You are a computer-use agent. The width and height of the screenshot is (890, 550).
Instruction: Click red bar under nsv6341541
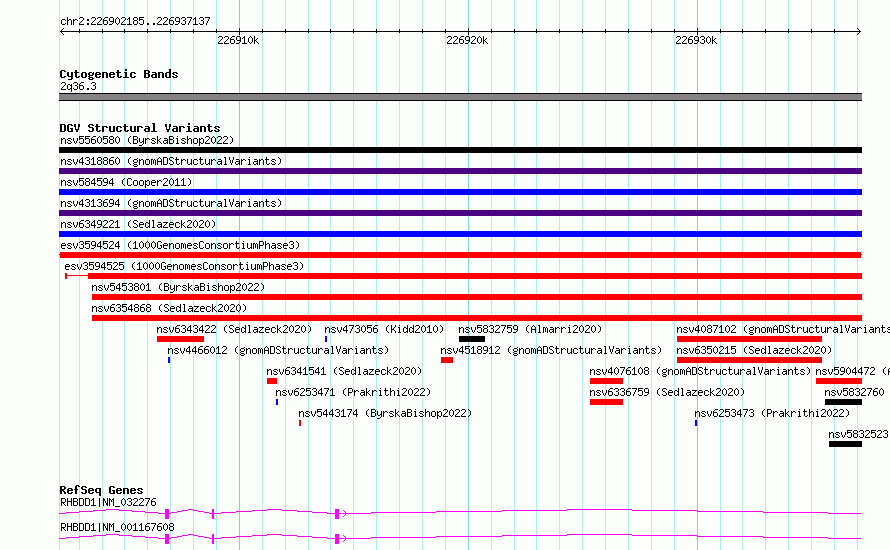272,381
